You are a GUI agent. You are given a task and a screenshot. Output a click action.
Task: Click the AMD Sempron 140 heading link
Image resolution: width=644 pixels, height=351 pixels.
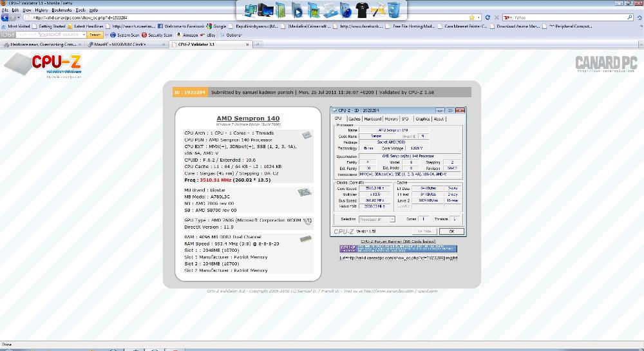[x=248, y=119]
